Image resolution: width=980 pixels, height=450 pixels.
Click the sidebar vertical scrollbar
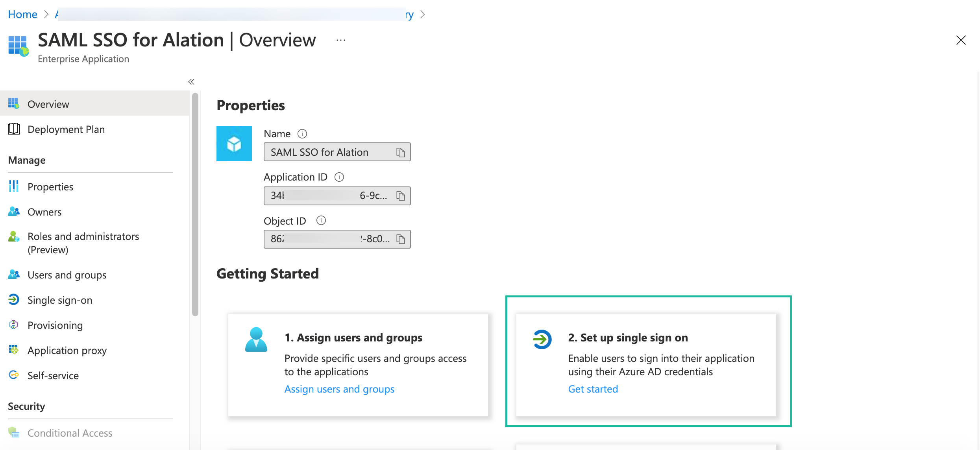click(195, 205)
